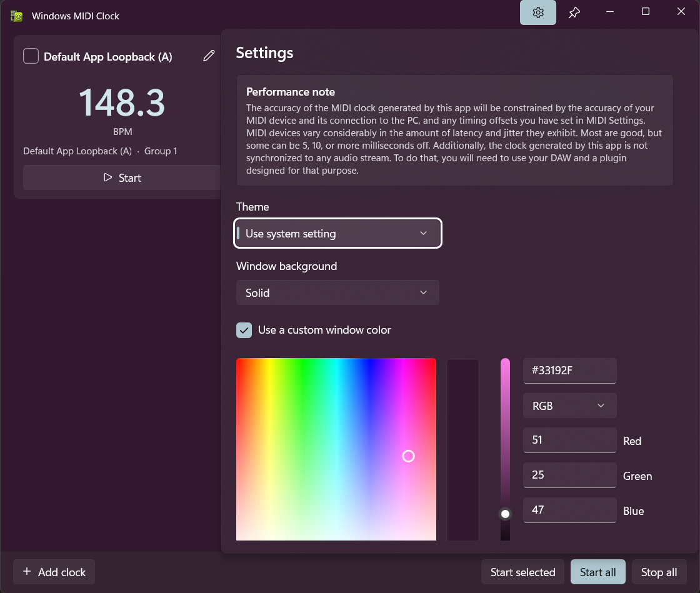700x593 pixels.
Task: Minimize the Windows MIDI Clock window
Action: click(610, 12)
